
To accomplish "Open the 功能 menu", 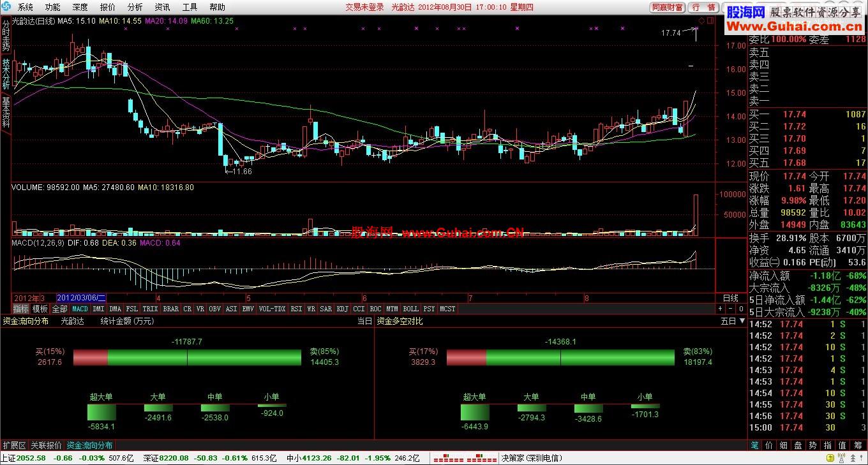I will click(x=52, y=8).
